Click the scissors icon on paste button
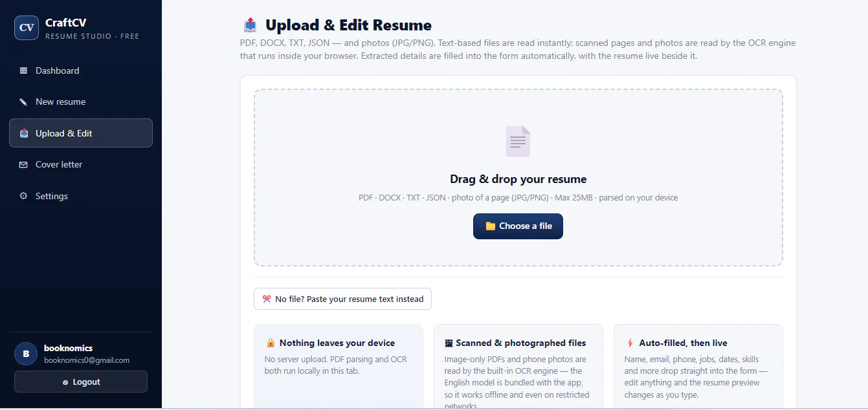 point(267,299)
